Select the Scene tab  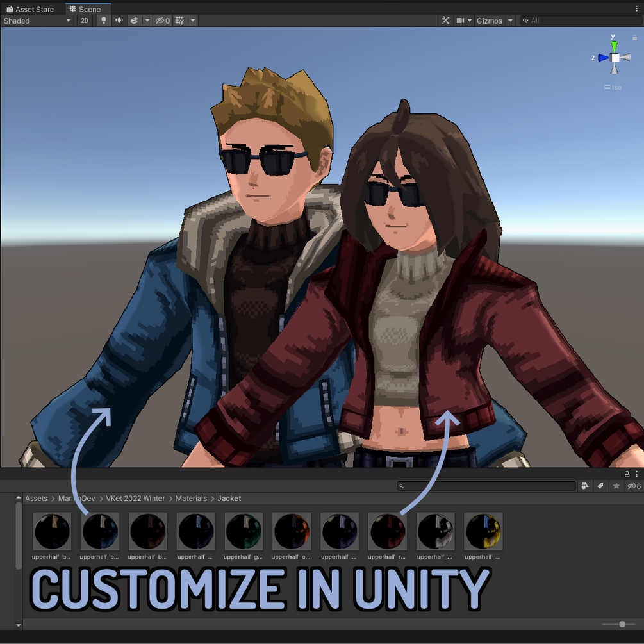tap(85, 9)
